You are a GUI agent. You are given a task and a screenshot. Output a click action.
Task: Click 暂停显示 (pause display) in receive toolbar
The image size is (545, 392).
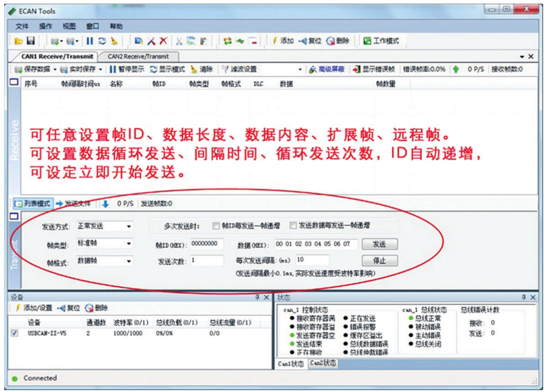coord(126,69)
